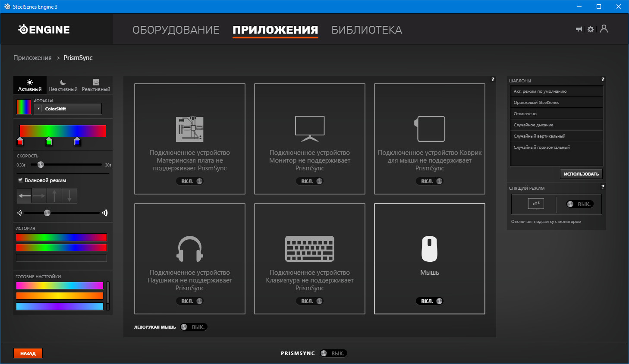This screenshot has width=629, height=364.
Task: Choose the second history gradient
Action: point(61,248)
